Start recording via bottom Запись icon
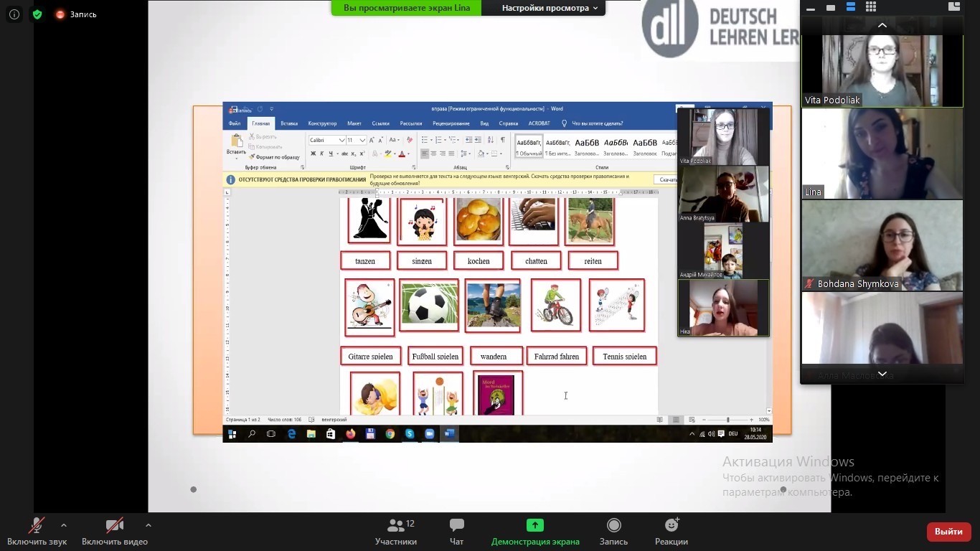Image resolution: width=980 pixels, height=551 pixels. (613, 531)
